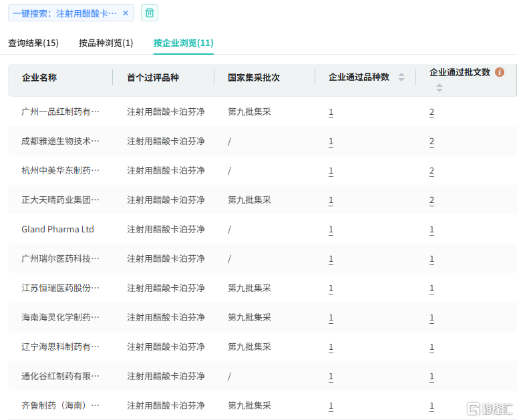Screen dimensions: 517x420
Task: Select company 海南海灵化学制药…
Action: 60,317
